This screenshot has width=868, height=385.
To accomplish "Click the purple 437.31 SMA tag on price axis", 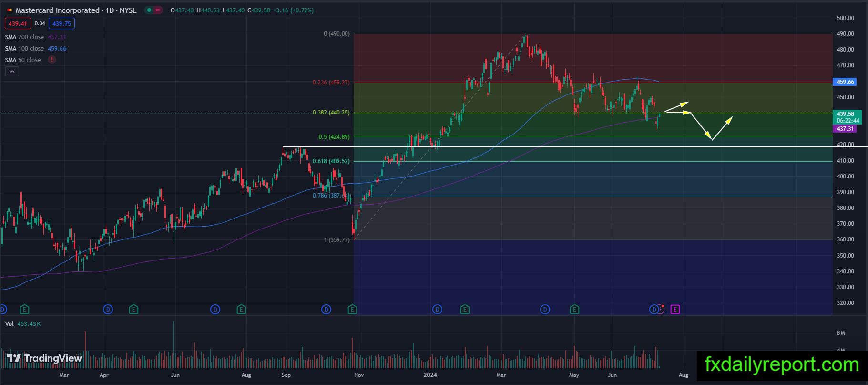I will (x=845, y=129).
